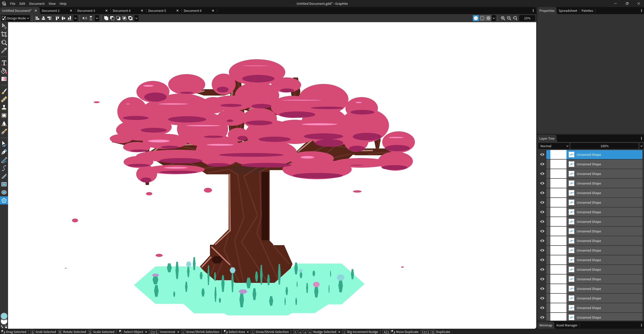Click the Align Horizontal Center icon
The width and height of the screenshot is (644, 334).
(x=43, y=18)
